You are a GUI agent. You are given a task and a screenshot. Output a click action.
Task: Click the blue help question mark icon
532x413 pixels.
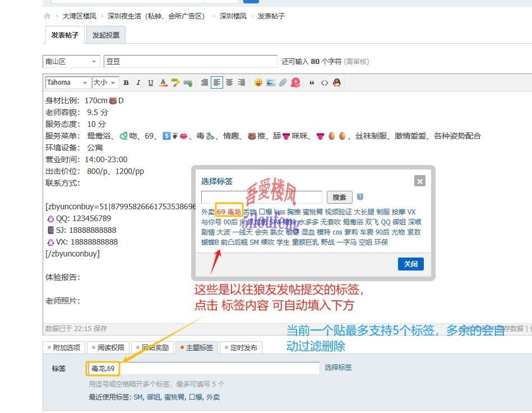(x=360, y=196)
